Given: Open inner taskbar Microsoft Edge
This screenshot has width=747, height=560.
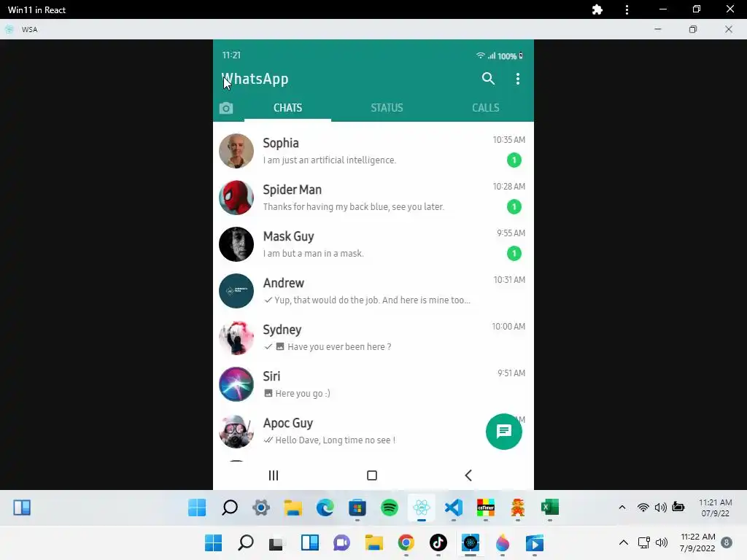Looking at the screenshot, I should point(325,507).
